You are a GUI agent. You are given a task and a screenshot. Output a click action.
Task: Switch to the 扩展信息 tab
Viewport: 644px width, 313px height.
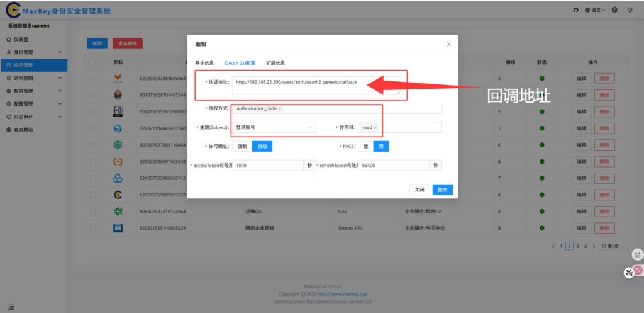click(x=275, y=63)
